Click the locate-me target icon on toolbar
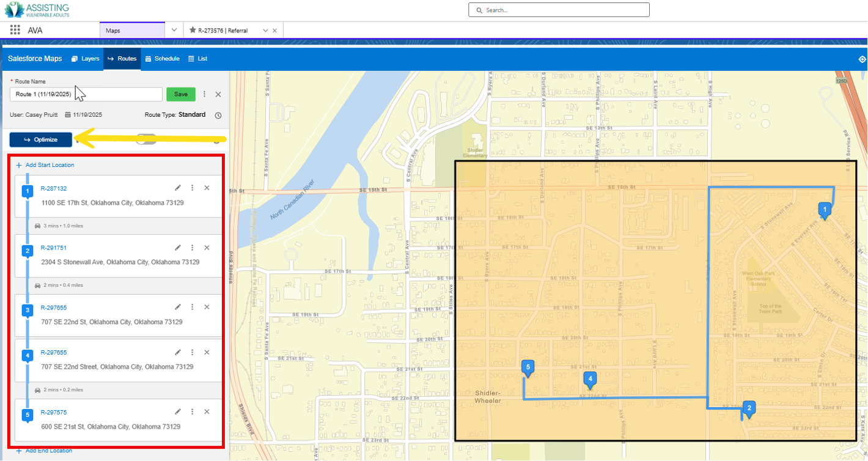 pyautogui.click(x=862, y=59)
